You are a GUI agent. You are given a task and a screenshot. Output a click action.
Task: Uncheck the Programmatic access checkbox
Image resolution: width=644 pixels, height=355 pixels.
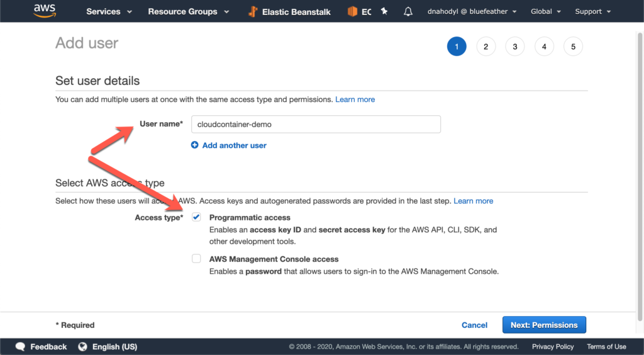click(197, 217)
